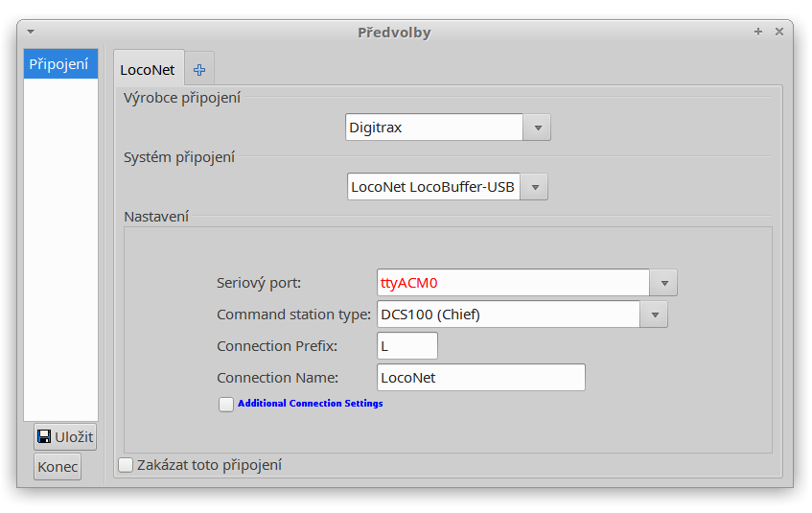Enable Additional Connection Settings checkbox
This screenshot has width=812, height=513.
(x=226, y=405)
